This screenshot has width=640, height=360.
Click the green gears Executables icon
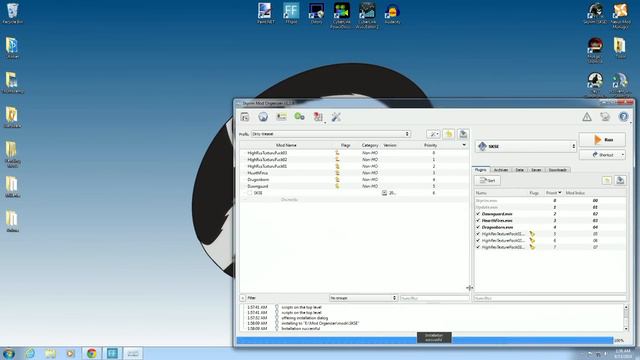[x=299, y=117]
